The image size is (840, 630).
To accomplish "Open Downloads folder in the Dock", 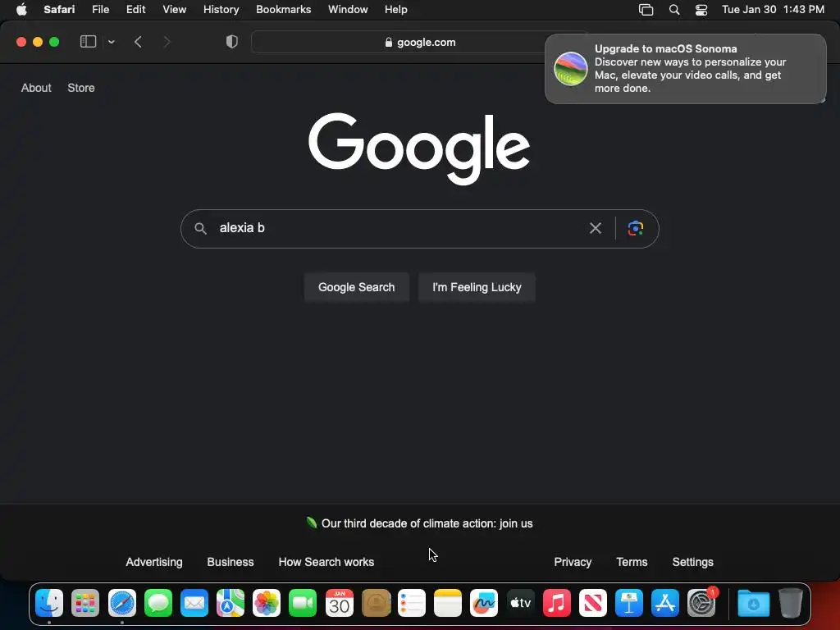I will point(753,604).
